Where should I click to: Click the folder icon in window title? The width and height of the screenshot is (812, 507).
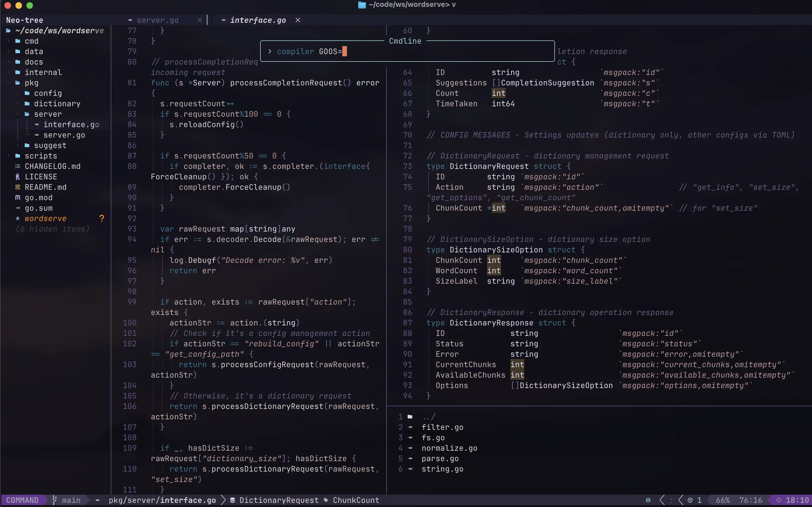point(361,5)
